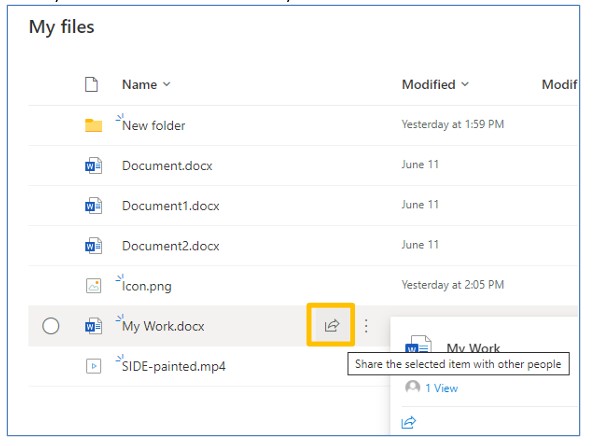This screenshot has width=601, height=446.
Task: Click the file type column header icon
Action: (x=92, y=85)
